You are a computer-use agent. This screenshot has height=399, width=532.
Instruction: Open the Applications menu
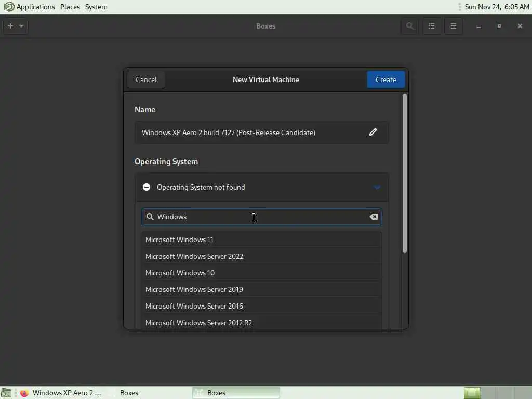point(36,7)
